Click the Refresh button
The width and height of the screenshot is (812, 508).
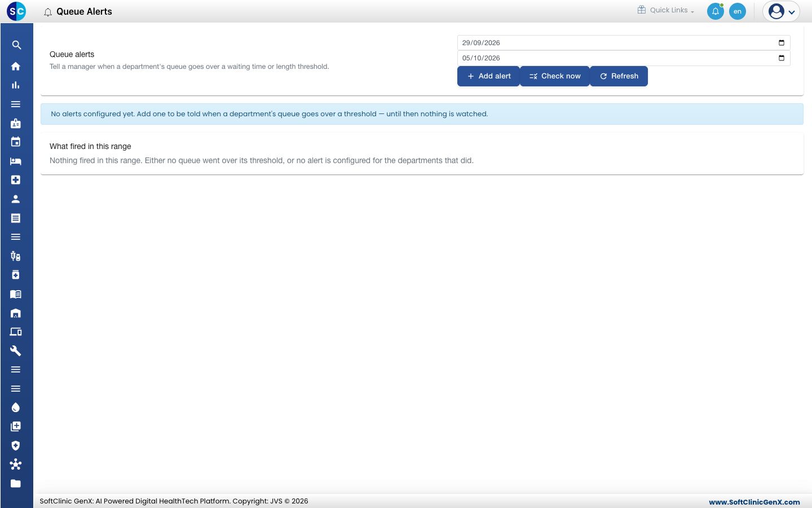coord(619,76)
